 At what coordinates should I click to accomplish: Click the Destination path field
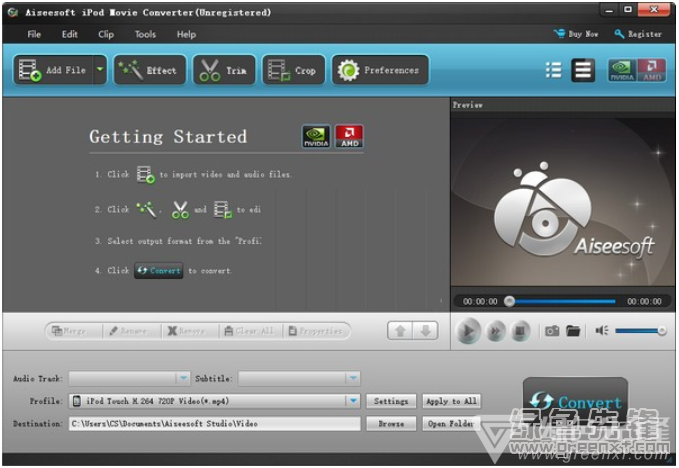tap(214, 423)
